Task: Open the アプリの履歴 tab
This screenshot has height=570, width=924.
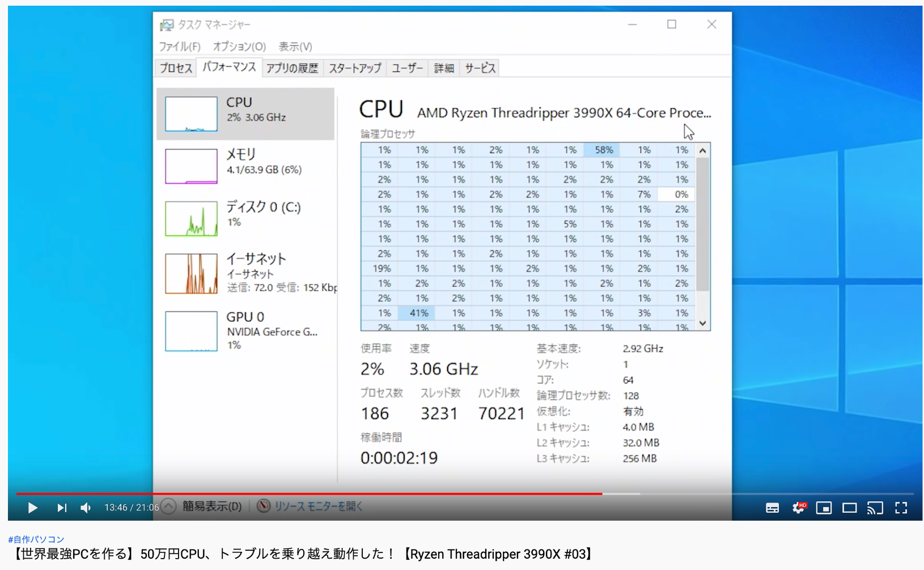Action: coord(293,68)
